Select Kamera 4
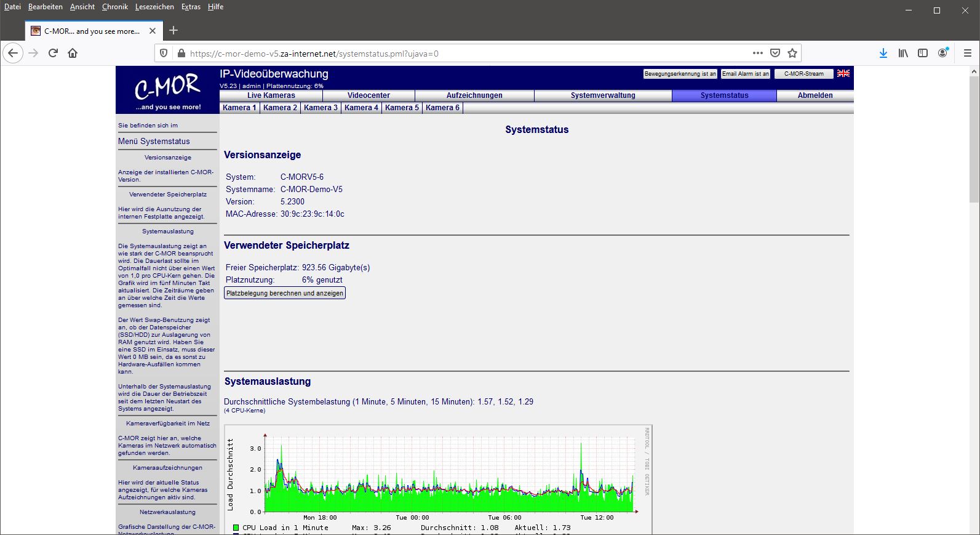980x535 pixels. pos(361,108)
